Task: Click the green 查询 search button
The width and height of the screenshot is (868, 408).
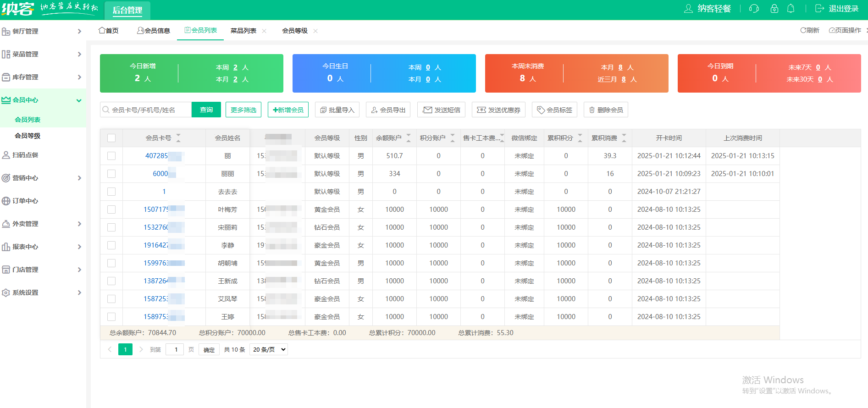Action: click(x=206, y=110)
